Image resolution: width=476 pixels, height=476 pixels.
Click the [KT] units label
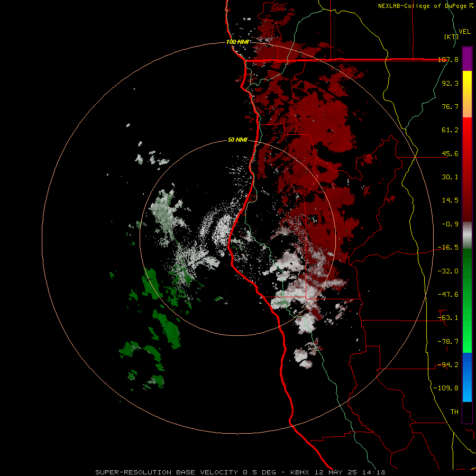[x=451, y=36]
